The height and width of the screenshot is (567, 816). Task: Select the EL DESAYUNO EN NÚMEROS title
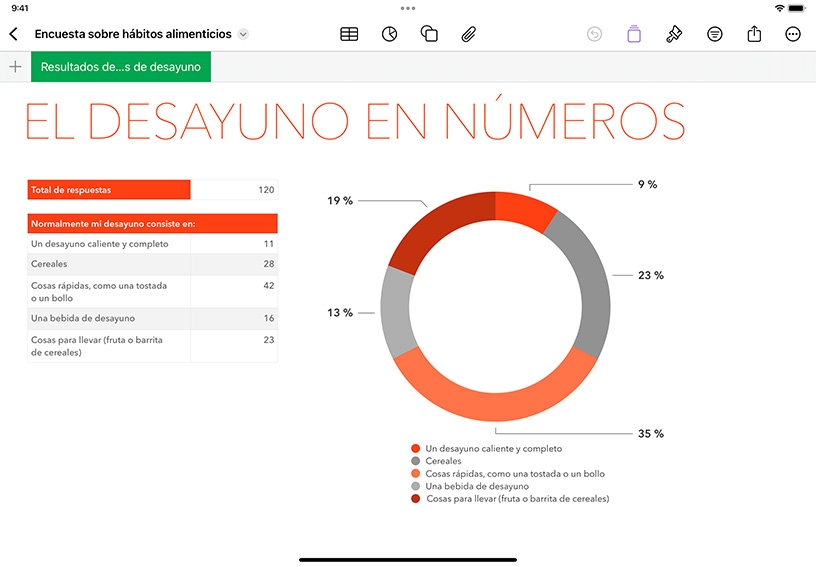tap(355, 119)
